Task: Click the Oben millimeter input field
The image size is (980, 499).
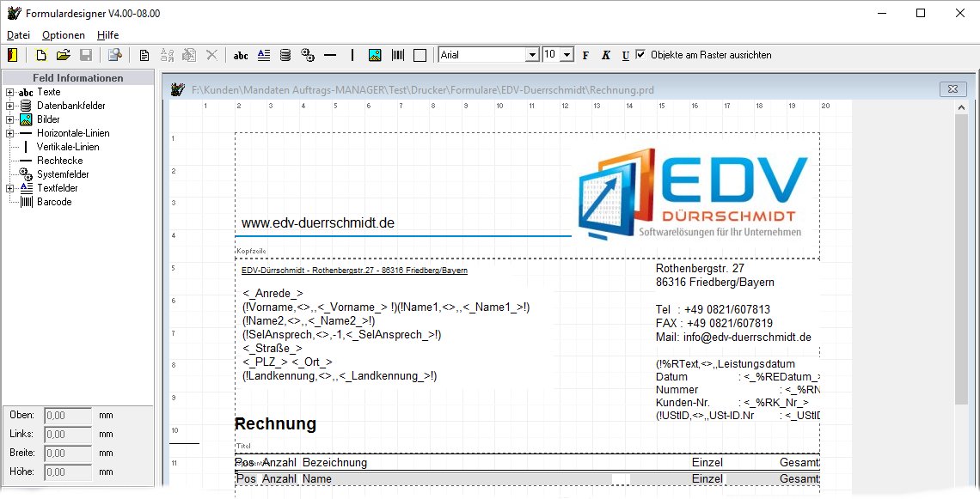Action: tap(68, 416)
